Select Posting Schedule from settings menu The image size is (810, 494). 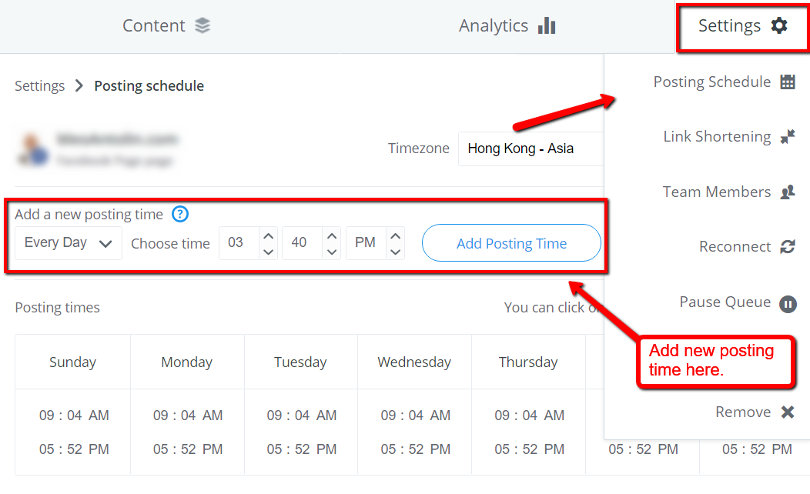point(724,82)
